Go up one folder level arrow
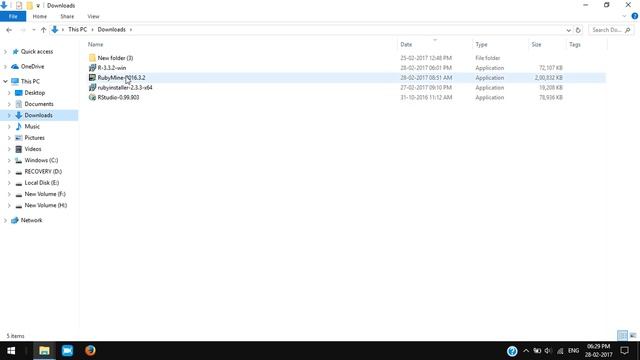The image size is (640, 360). (43, 30)
